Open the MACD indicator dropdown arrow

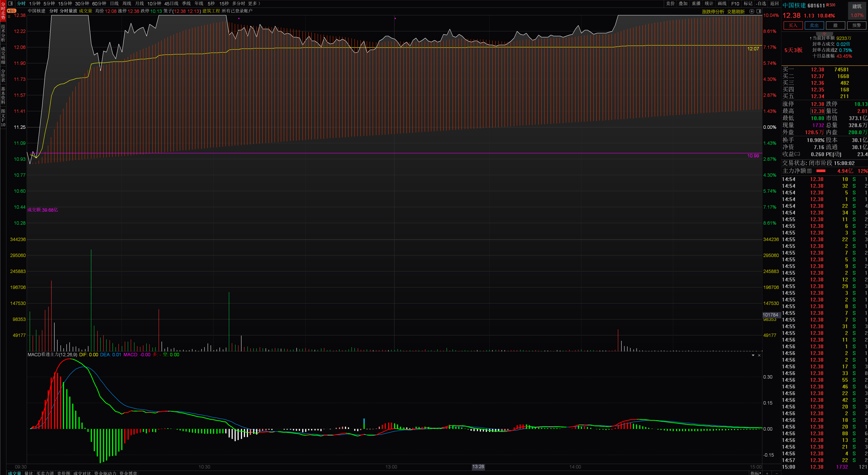coord(753,355)
